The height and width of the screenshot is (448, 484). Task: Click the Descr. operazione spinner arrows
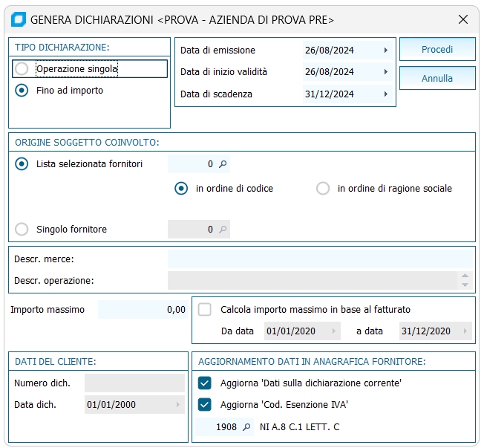465,281
